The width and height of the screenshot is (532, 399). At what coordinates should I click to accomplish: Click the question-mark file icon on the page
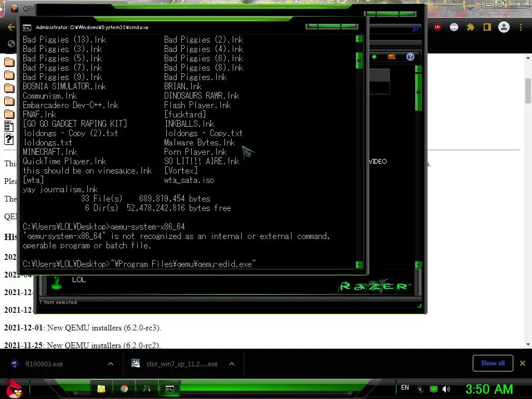click(9, 139)
